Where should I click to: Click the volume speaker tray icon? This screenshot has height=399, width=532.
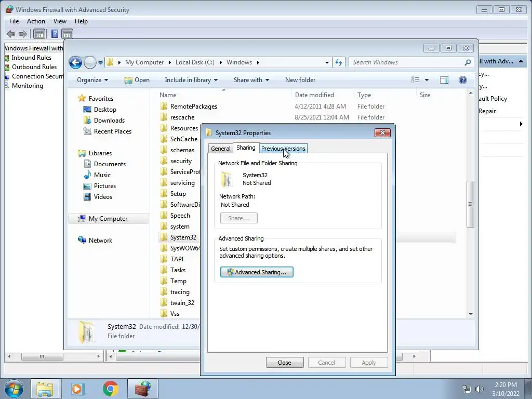click(x=479, y=389)
